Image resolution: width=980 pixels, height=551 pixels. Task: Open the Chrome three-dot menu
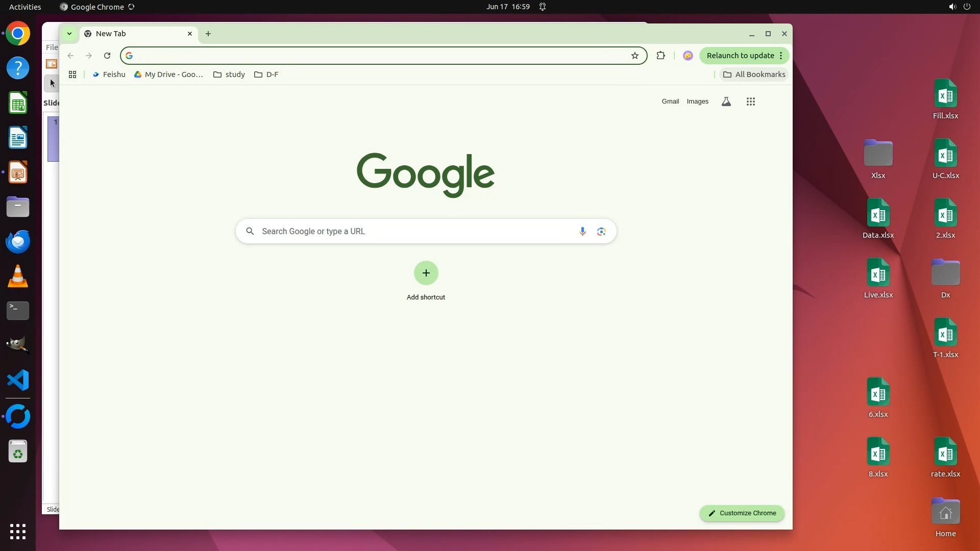click(x=781, y=56)
